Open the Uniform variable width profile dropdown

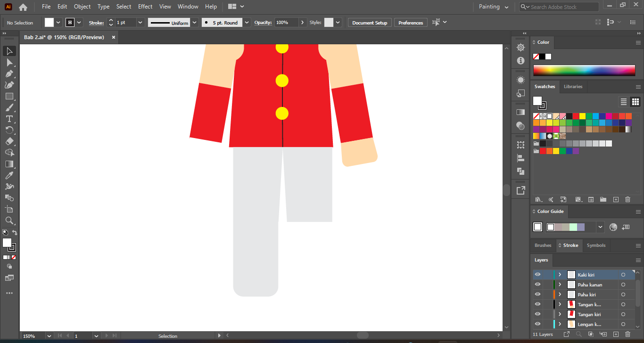pos(195,23)
